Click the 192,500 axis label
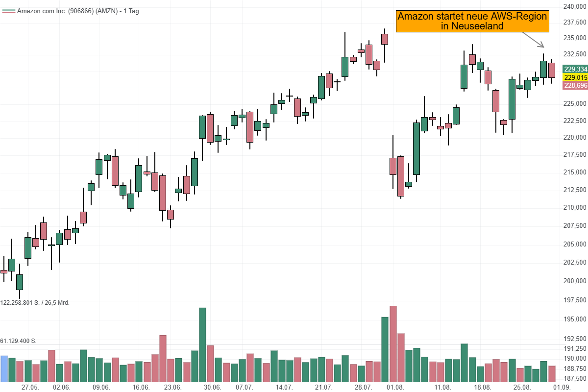 (575, 339)
